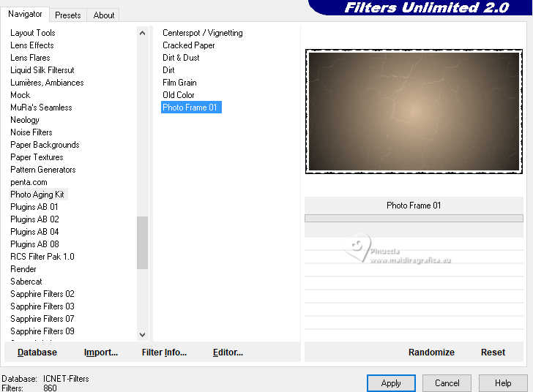Screen dimensions: 533x392
Task: Select Sapphire Filters 03 category
Action: point(42,306)
